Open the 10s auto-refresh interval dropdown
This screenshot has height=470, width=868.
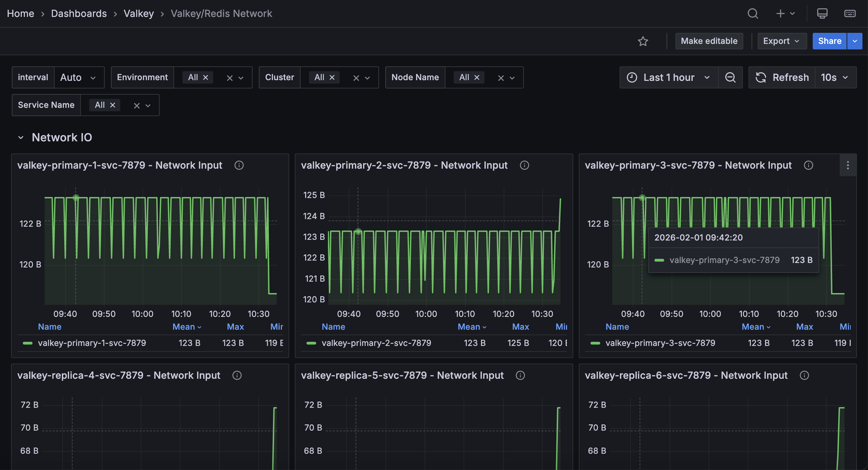[835, 77]
